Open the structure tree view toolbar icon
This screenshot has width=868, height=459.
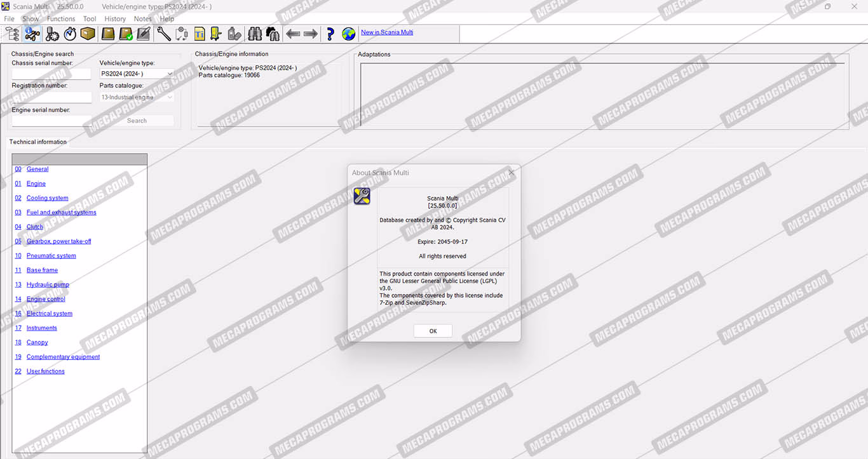point(12,34)
